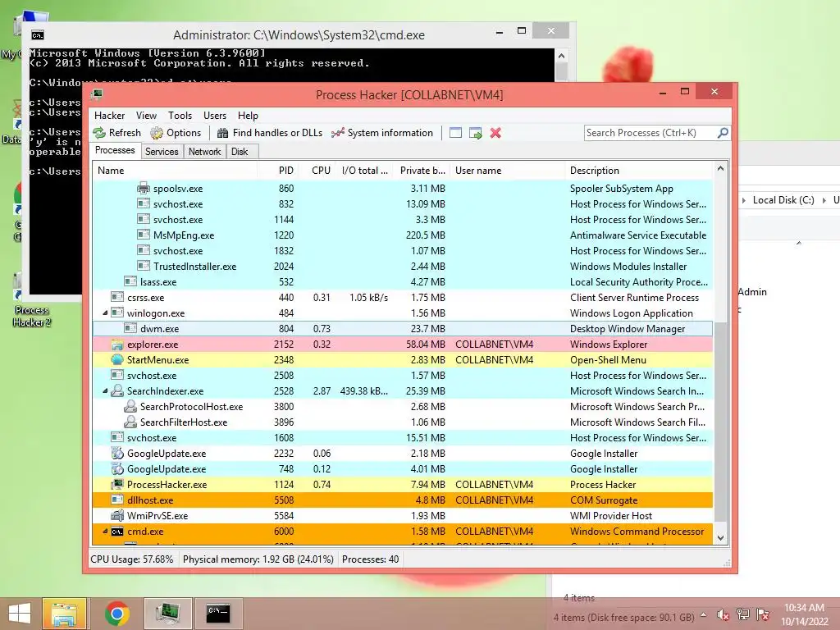The width and height of the screenshot is (840, 630).
Task: Sort by Private bytes column header
Action: 421,171
